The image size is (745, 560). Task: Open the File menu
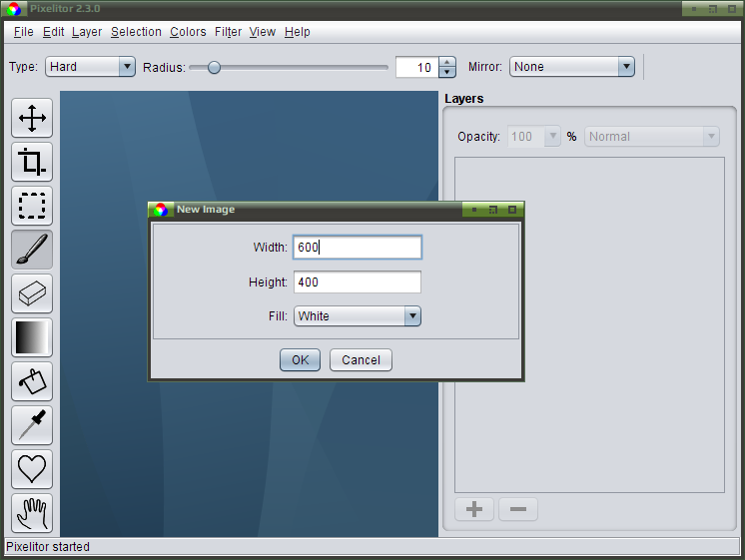point(24,32)
